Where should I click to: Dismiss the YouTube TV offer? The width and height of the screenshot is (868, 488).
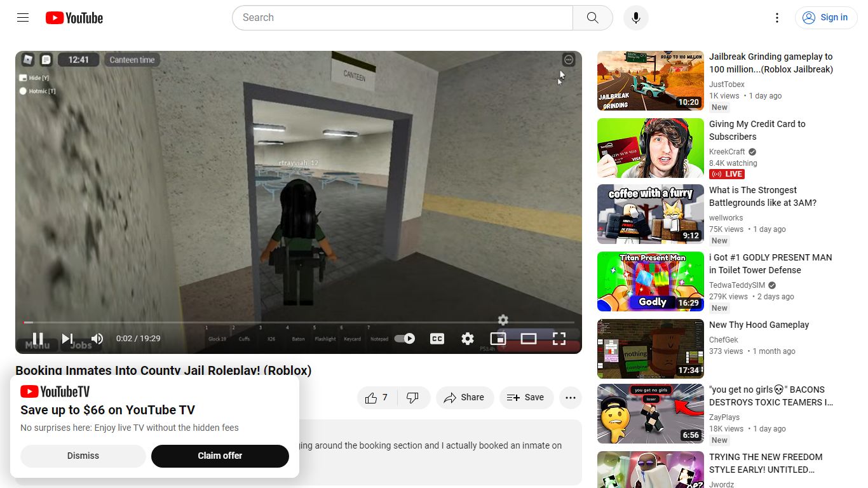[x=83, y=456]
